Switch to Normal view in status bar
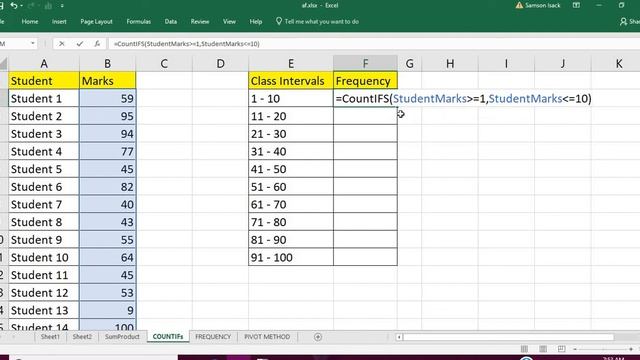 524,349
